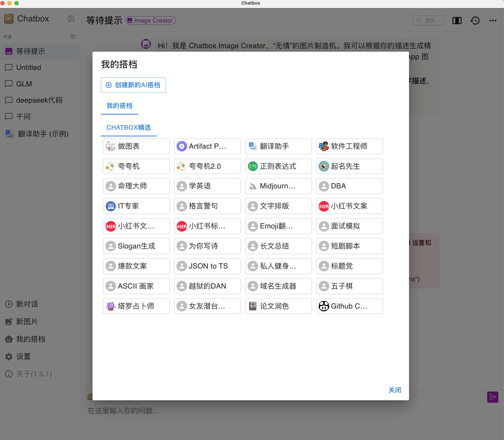This screenshot has height=440, width=504.
Task: Select the Emoji翻… partner
Action: [x=279, y=226]
